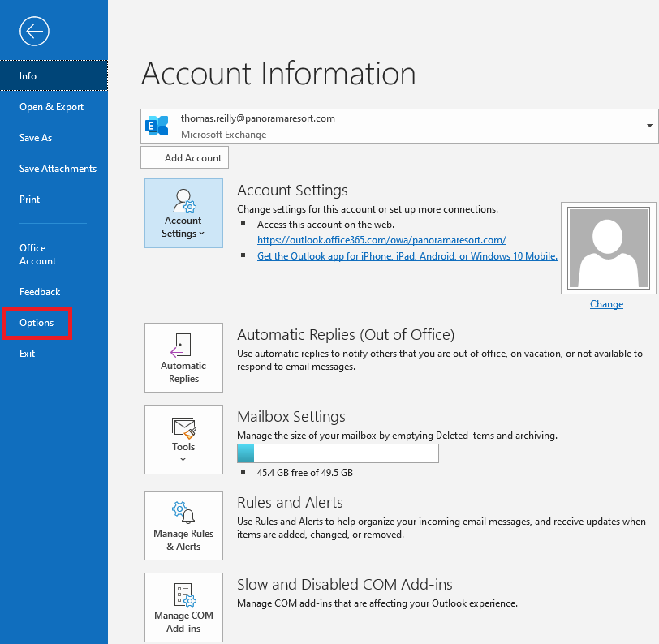Click the Automatic Replies (Out of Office) heading
This screenshot has width=659, height=644.
tap(346, 335)
